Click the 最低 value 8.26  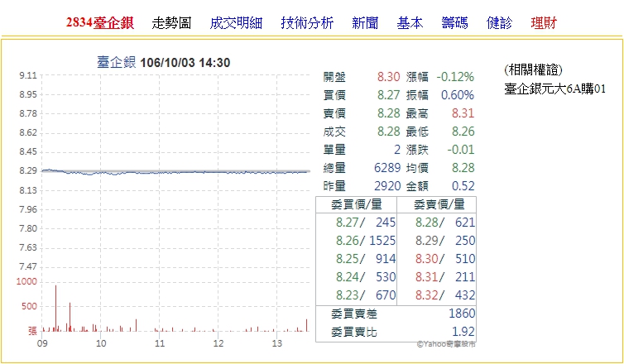click(463, 132)
